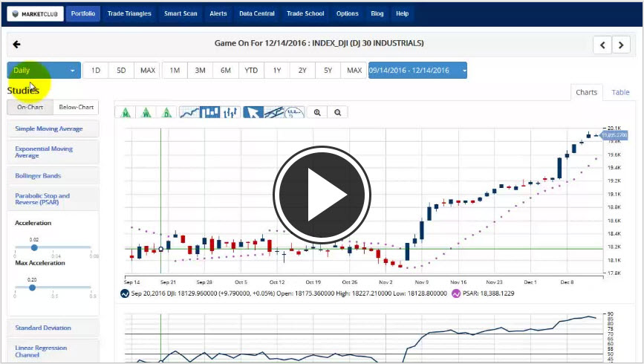Switch to the On-Chart studies toggle
Viewport: 644px width, 364px height.
pos(30,108)
